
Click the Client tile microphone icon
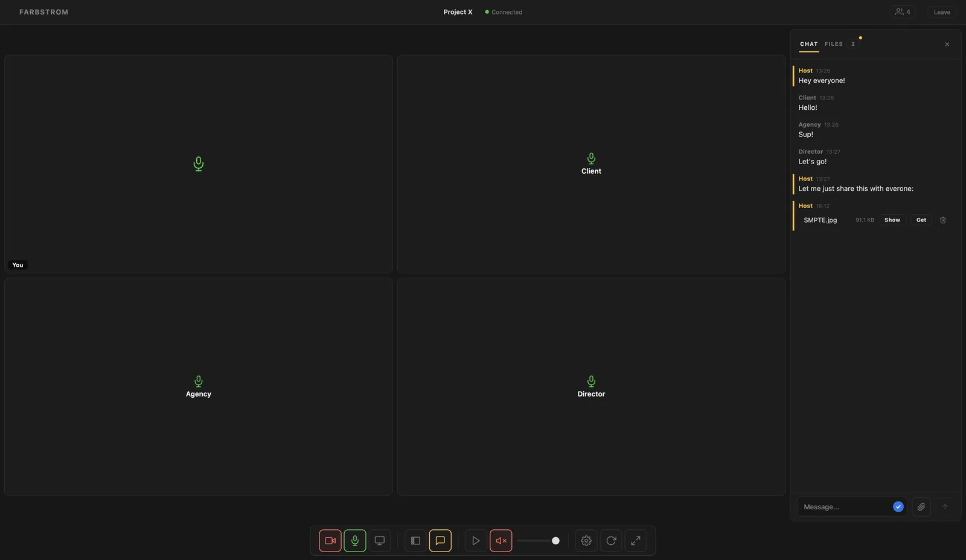591,159
